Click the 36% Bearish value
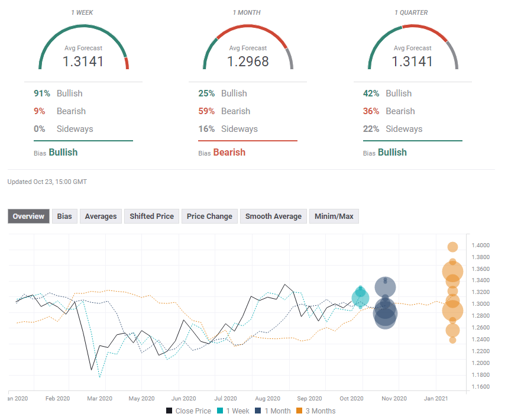The height and width of the screenshot is (420, 508). click(371, 111)
